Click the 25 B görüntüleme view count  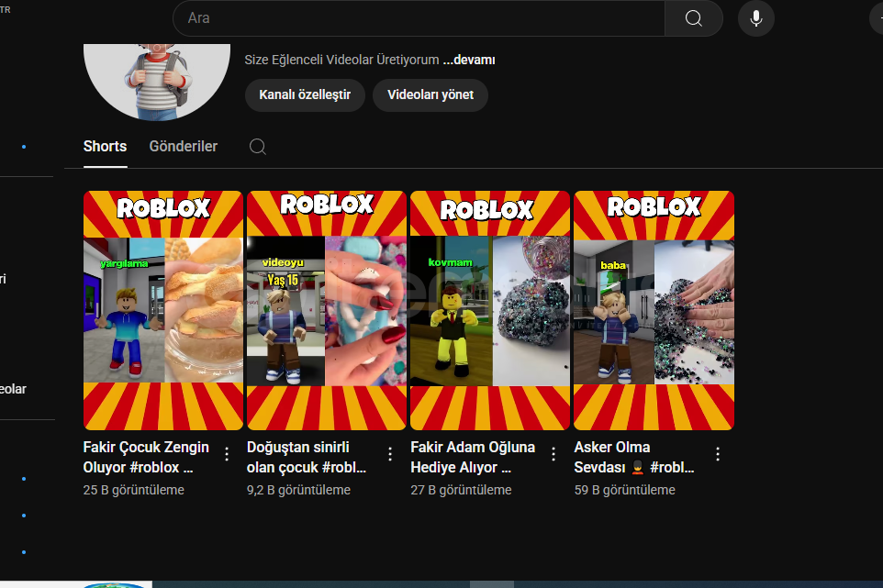click(x=133, y=490)
